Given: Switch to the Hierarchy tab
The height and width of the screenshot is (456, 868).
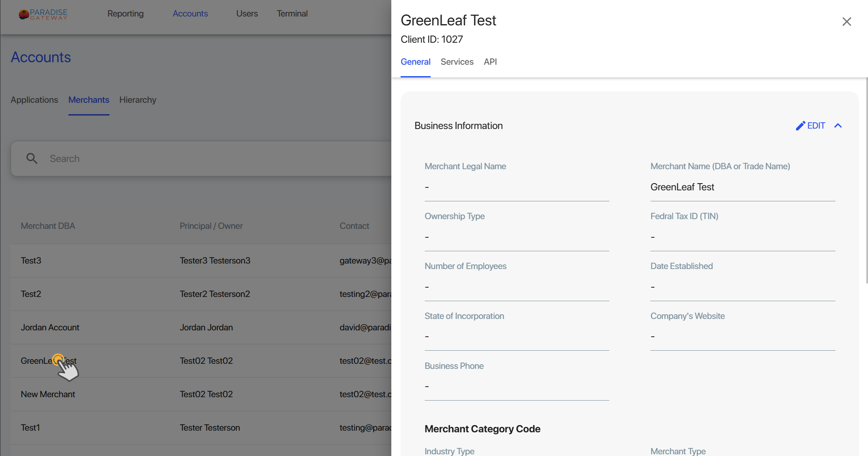Looking at the screenshot, I should click(x=138, y=100).
